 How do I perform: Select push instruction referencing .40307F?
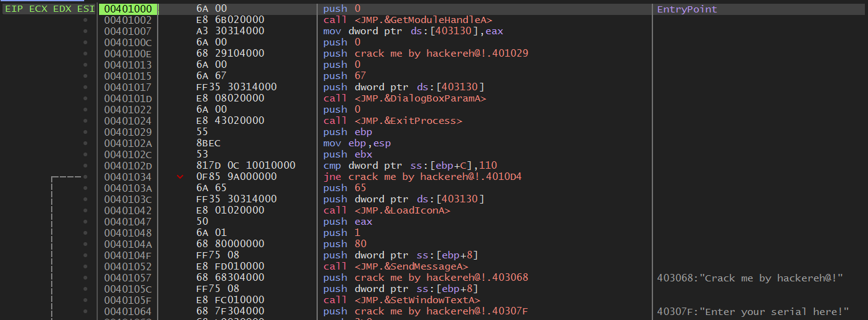426,311
